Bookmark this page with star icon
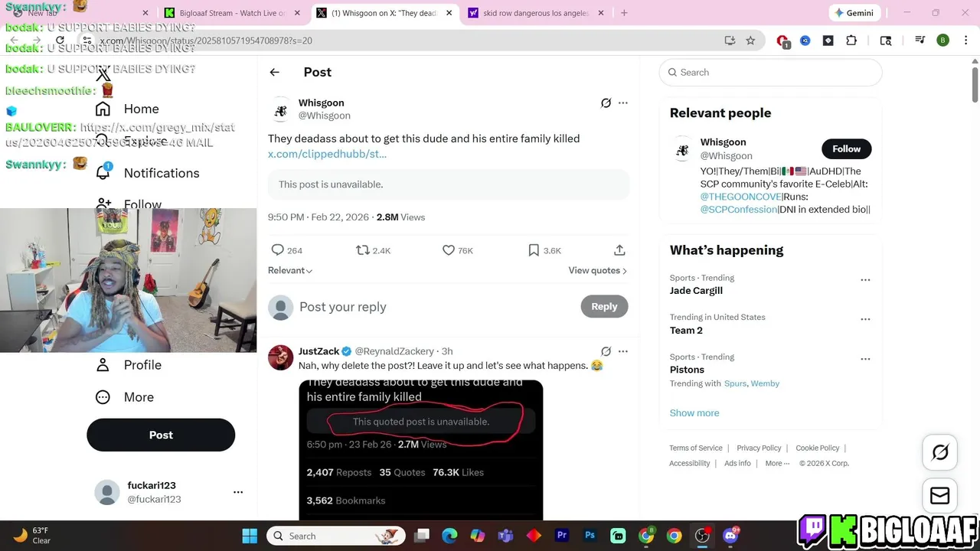This screenshot has height=551, width=980. pyautogui.click(x=750, y=41)
